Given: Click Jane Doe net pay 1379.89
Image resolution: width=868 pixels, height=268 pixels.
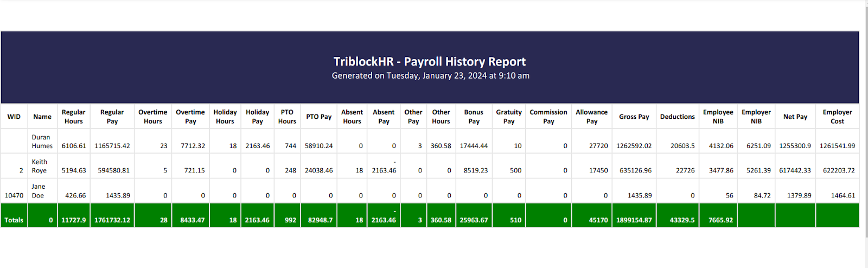Looking at the screenshot, I should (x=800, y=195).
